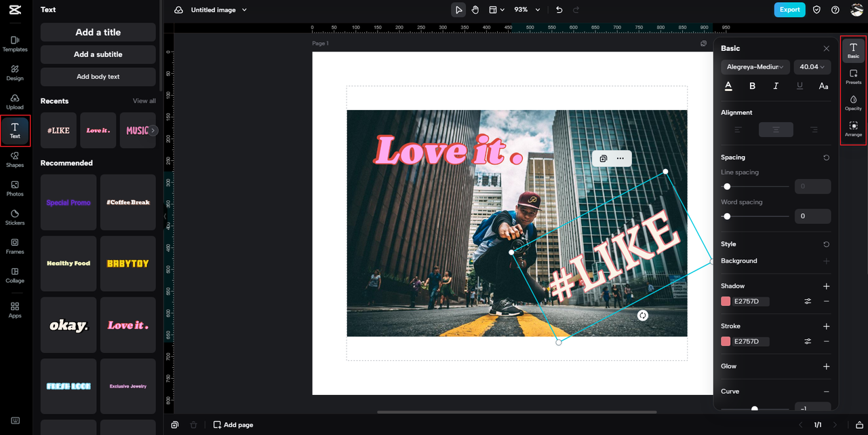The image size is (868, 435).
Task: Select the hand pan tool
Action: (475, 10)
